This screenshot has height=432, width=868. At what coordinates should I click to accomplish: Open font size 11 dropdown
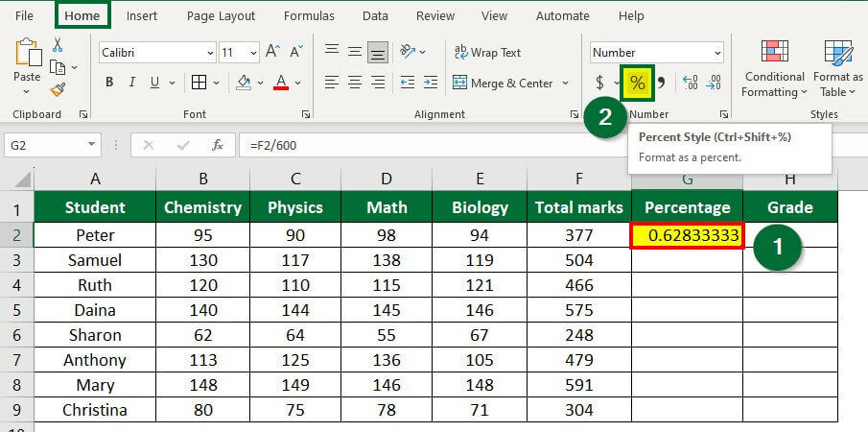(x=253, y=53)
